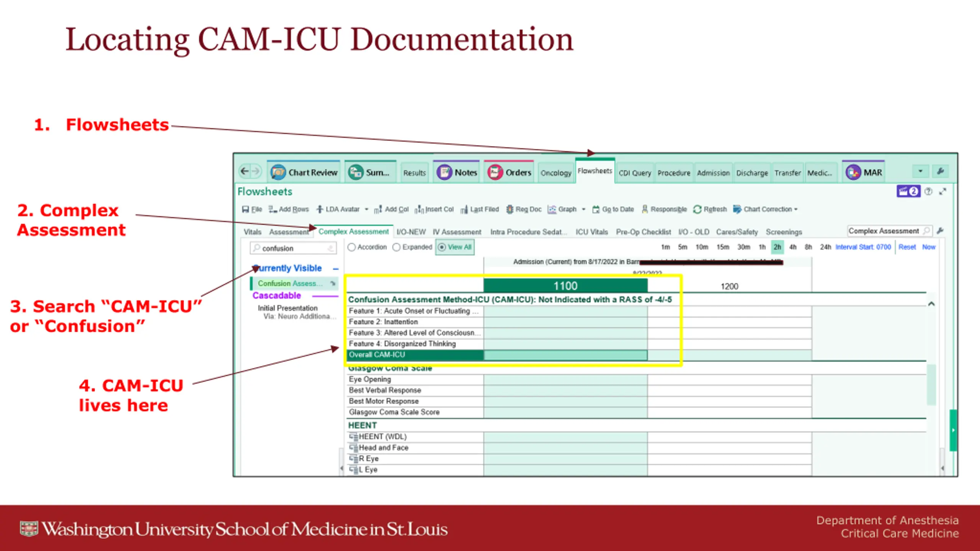980x551 pixels.
Task: Select the Expanded view radio button
Action: [397, 247]
